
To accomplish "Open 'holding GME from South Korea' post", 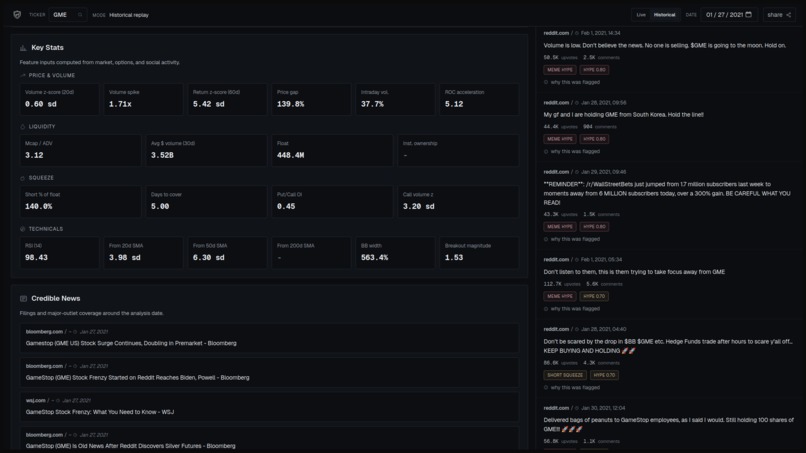I will coord(624,115).
